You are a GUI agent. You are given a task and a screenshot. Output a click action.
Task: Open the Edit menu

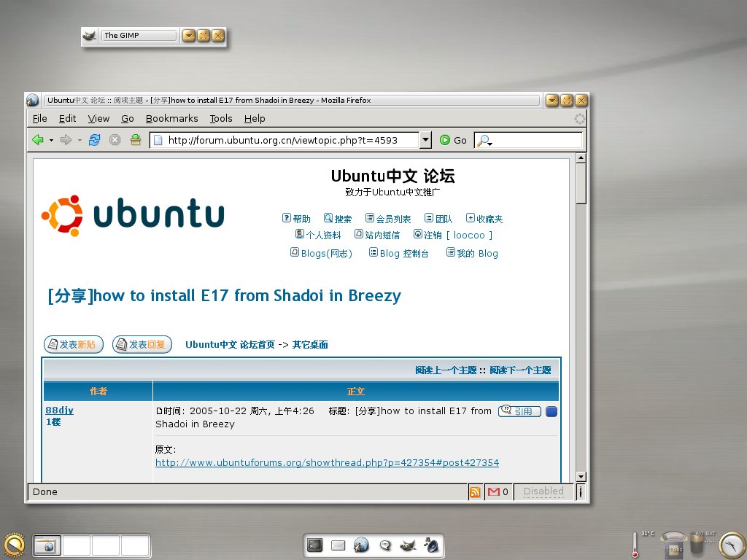click(x=67, y=119)
